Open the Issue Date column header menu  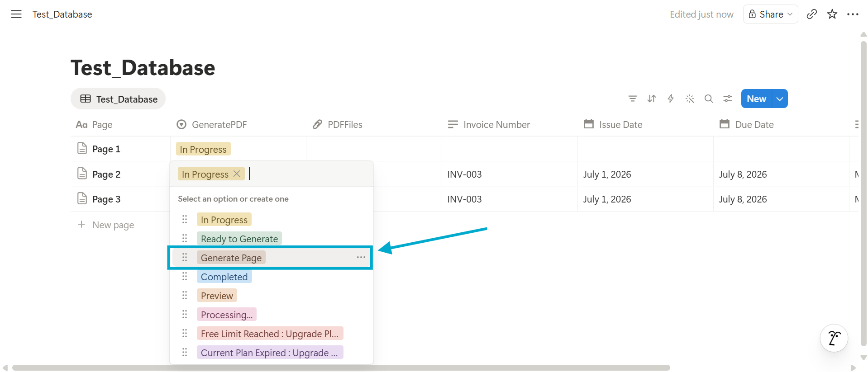click(645, 124)
